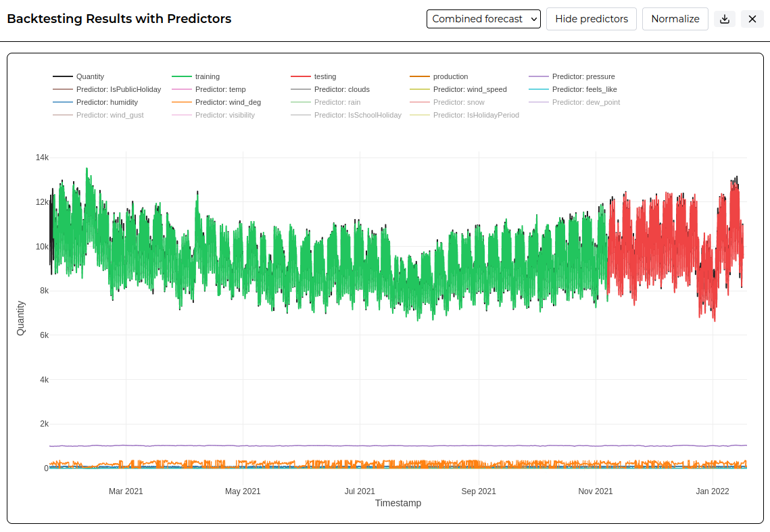Show the Predictor: IsSchoolHoliday trace
This screenshot has height=532, width=770.
[x=346, y=115]
